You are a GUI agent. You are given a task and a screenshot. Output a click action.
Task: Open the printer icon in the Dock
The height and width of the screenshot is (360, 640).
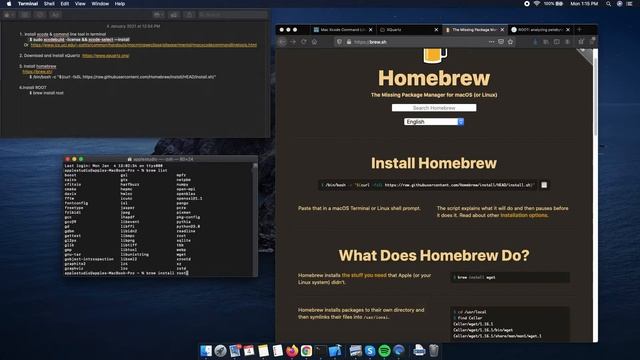pos(419,351)
